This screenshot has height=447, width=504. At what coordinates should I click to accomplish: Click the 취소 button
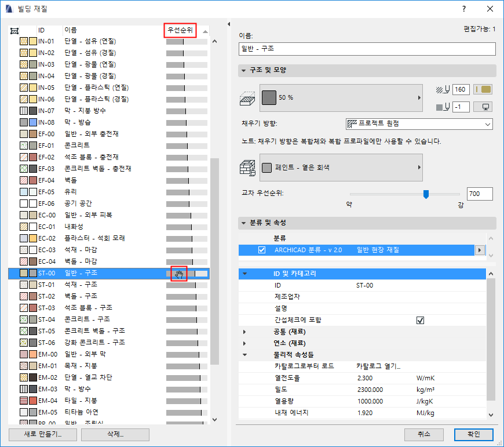point(423,434)
